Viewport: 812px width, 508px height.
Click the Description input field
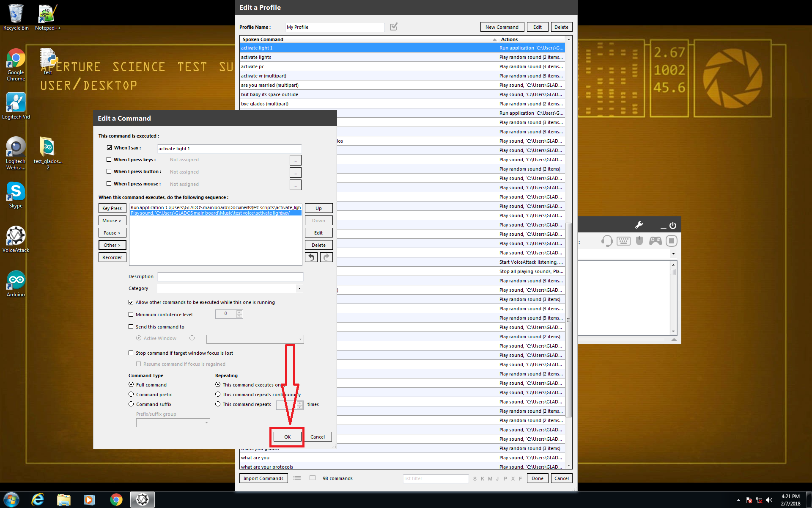(x=230, y=276)
